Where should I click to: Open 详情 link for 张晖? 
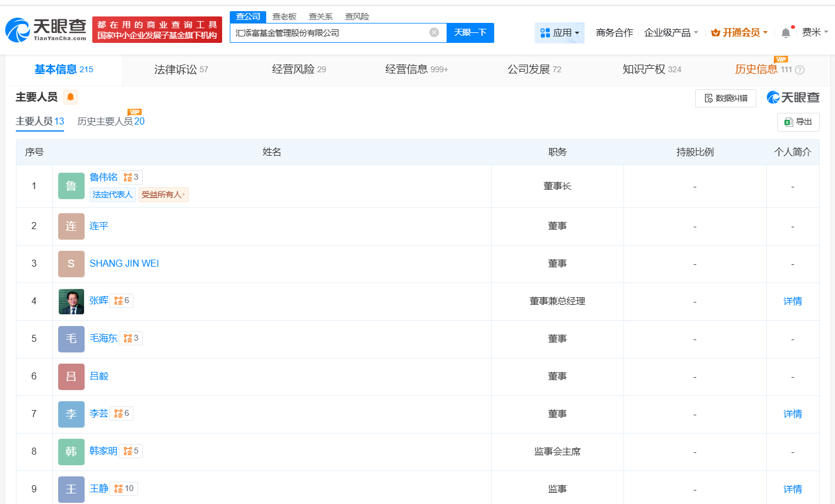[x=792, y=301]
